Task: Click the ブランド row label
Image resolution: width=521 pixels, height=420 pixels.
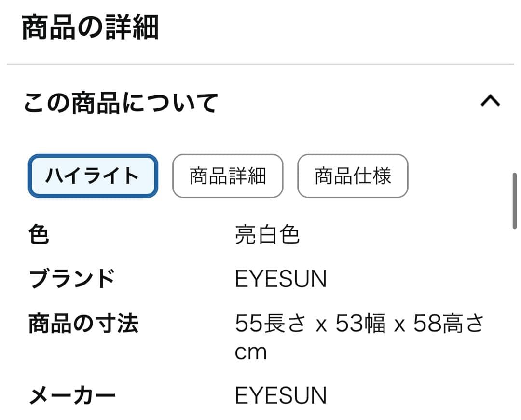Action: [x=71, y=278]
